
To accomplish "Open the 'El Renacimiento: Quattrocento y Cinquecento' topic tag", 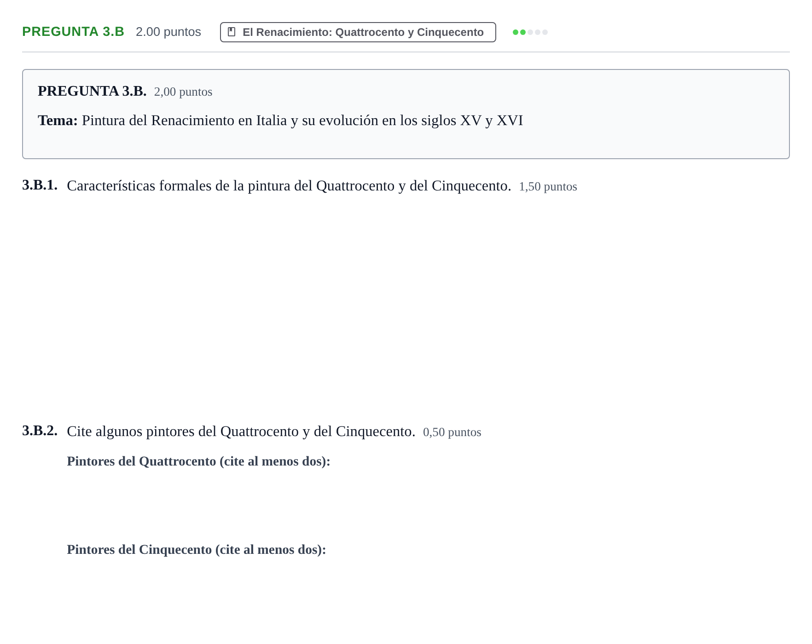I will point(358,32).
